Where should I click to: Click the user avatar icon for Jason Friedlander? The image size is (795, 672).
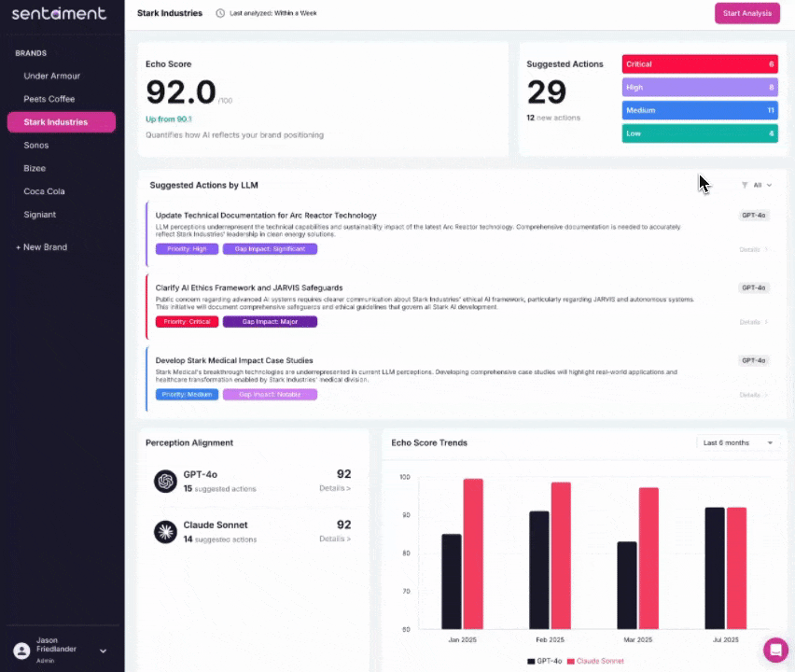21,651
